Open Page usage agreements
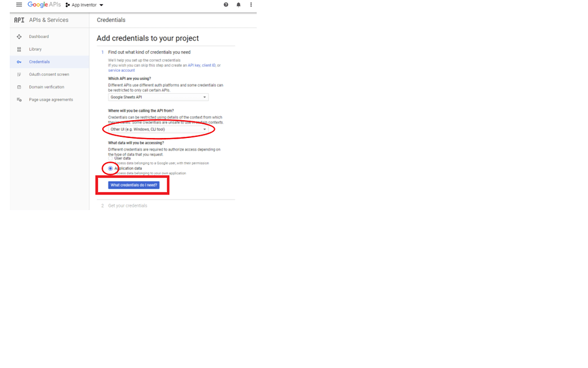 pos(51,99)
